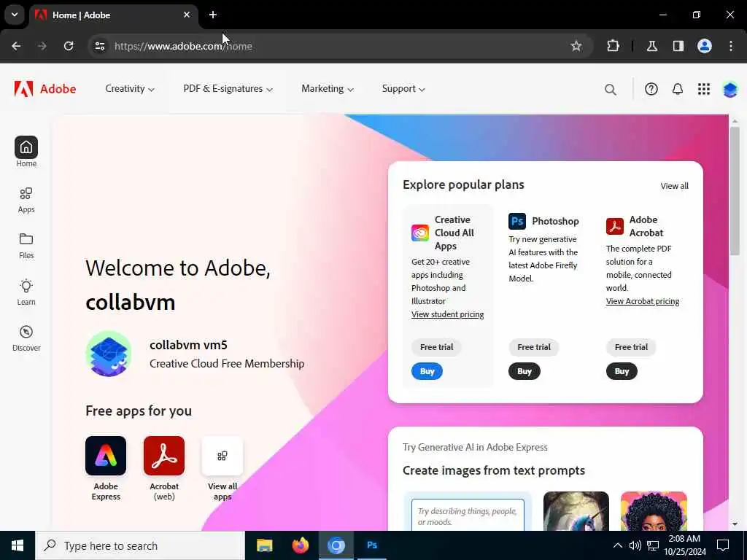
Task: Open the Windows notification center
Action: 723,545
